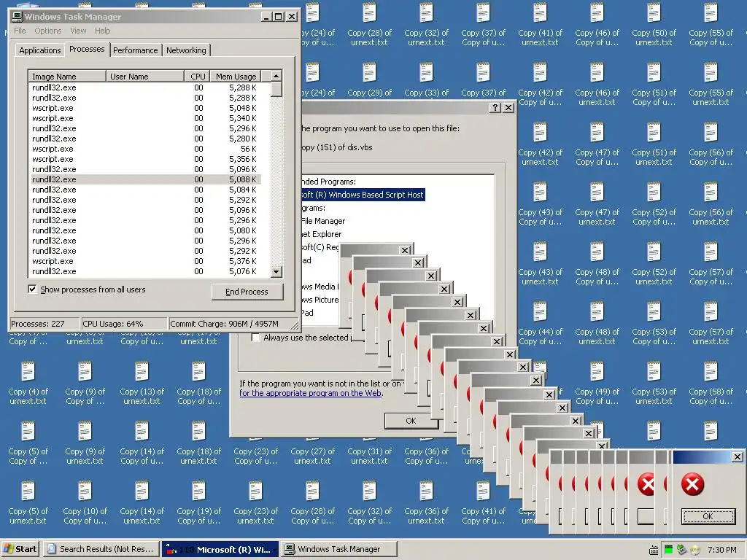747x560 pixels.
Task: Select wscript.exe process using 5,048 K
Action: pyautogui.click(x=145, y=108)
